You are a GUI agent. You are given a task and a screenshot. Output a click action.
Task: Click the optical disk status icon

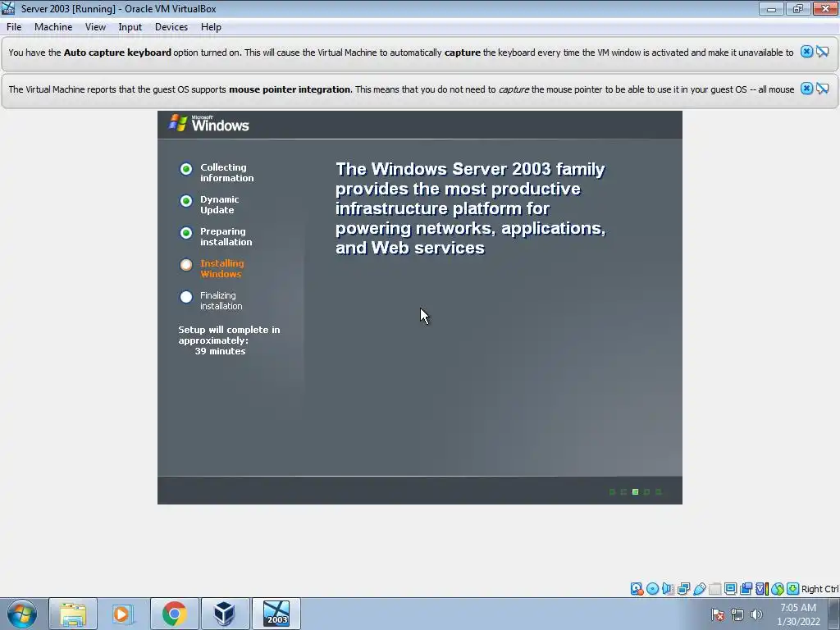tap(652, 589)
